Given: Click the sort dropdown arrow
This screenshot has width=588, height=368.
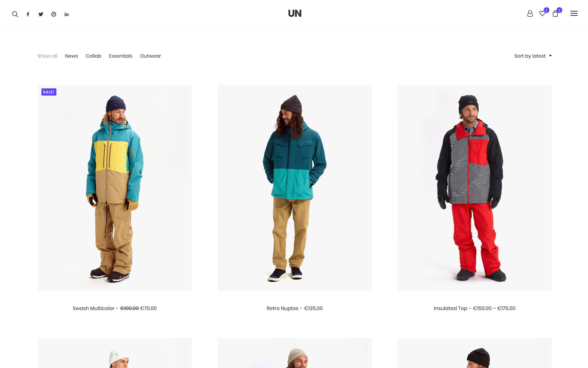Looking at the screenshot, I should [550, 56].
